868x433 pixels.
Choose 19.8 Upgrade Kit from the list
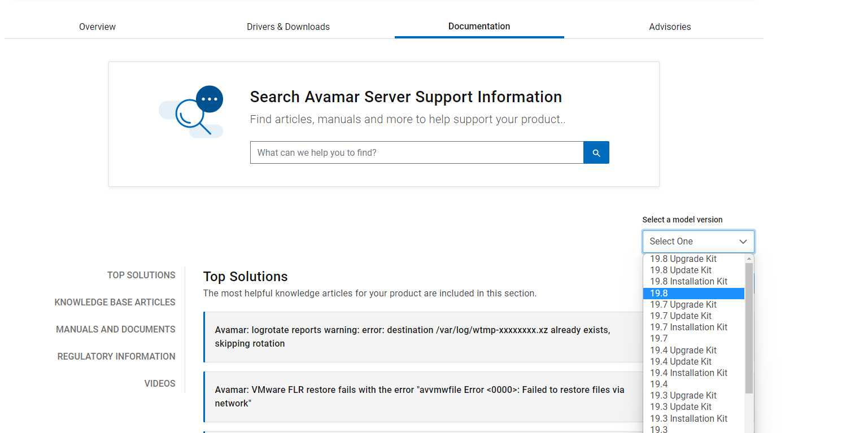[x=693, y=259]
